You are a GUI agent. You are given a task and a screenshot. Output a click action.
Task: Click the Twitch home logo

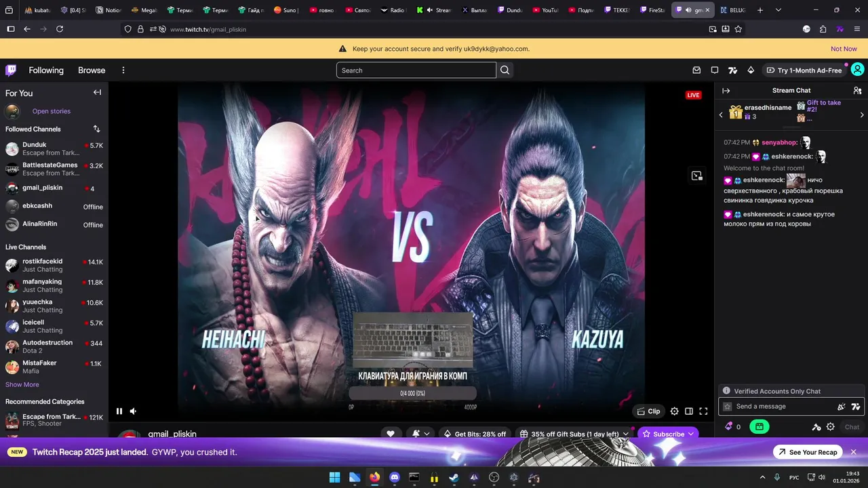pos(11,70)
